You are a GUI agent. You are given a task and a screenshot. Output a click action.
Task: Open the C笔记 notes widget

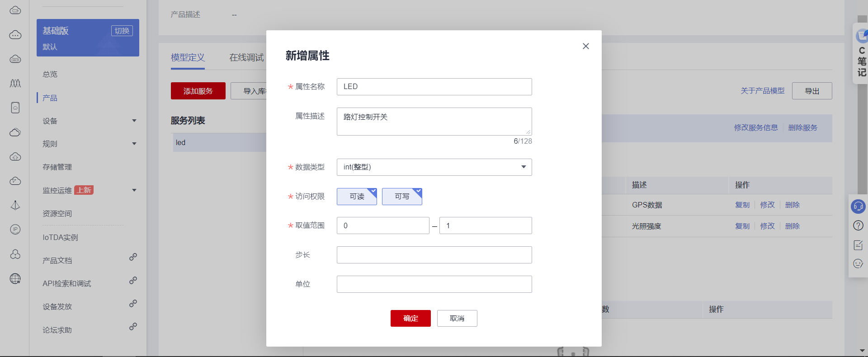pos(861,53)
